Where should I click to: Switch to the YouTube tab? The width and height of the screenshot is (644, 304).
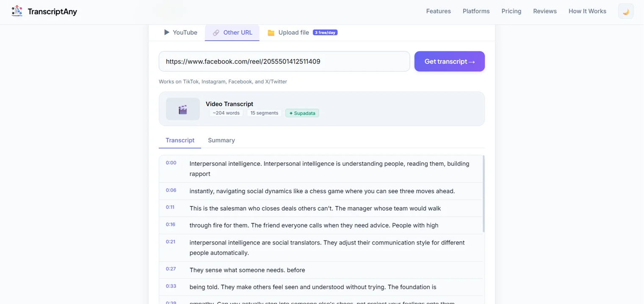click(x=180, y=33)
